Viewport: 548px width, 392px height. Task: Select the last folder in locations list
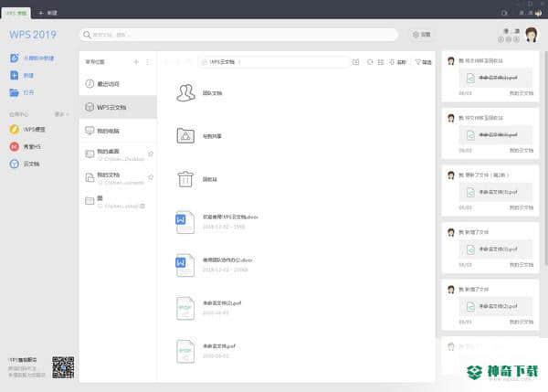pos(118,201)
